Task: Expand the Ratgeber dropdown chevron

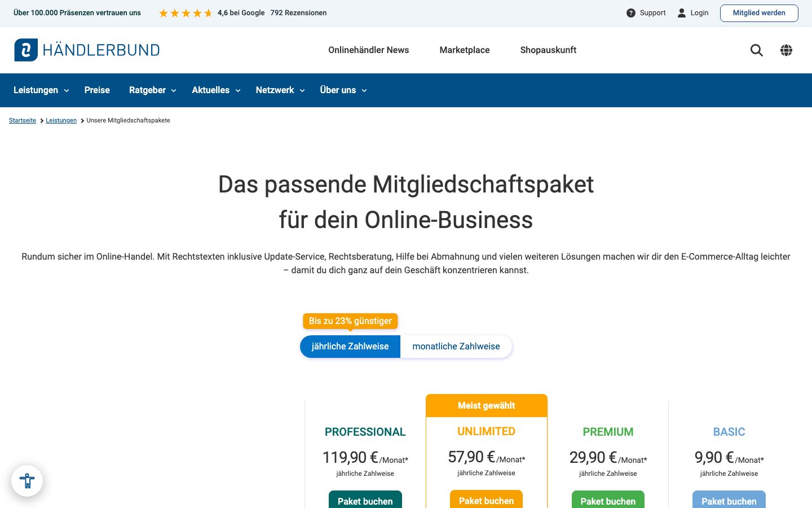Action: click(x=174, y=90)
